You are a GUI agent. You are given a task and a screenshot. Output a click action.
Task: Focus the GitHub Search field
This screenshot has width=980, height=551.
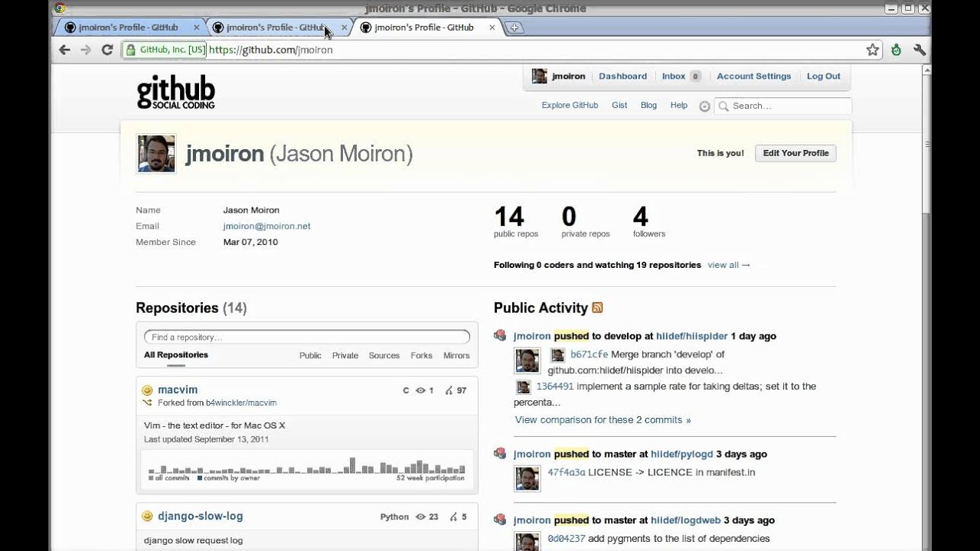pyautogui.click(x=783, y=106)
